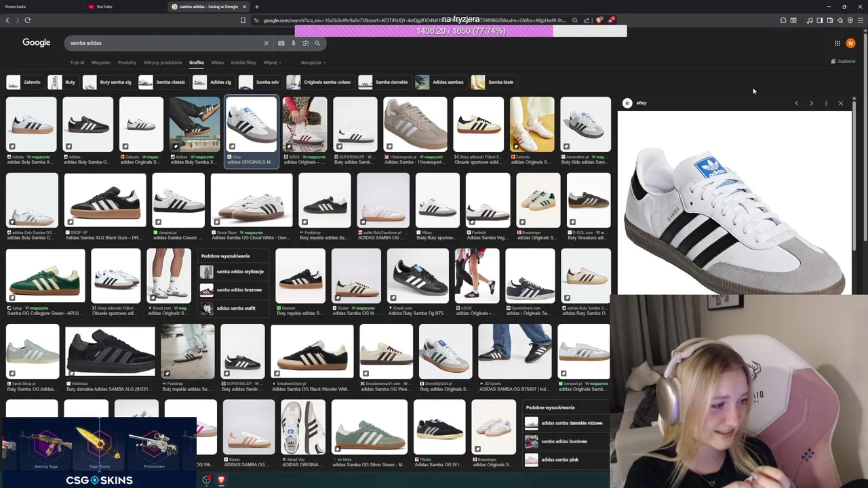
Task: Reload the page with the refresh icon
Action: pyautogui.click(x=27, y=20)
